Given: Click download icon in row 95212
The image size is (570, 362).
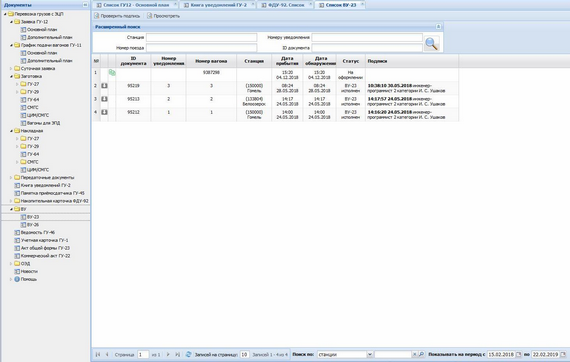Looking at the screenshot, I should tap(104, 112).
